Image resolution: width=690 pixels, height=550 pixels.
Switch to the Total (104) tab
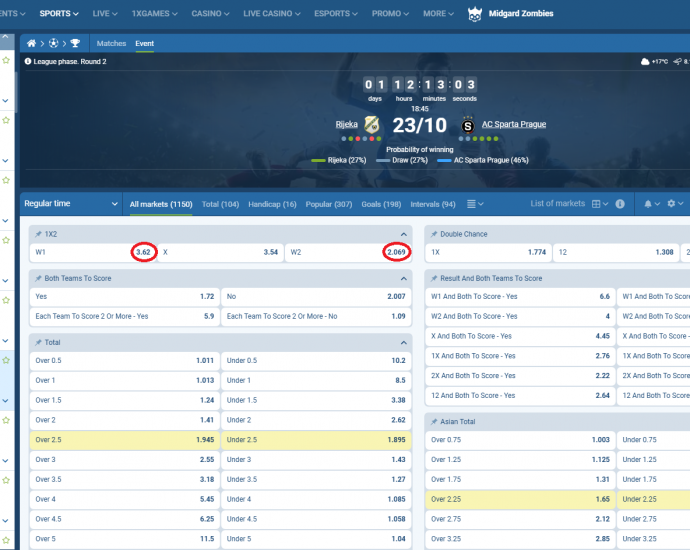[220, 204]
